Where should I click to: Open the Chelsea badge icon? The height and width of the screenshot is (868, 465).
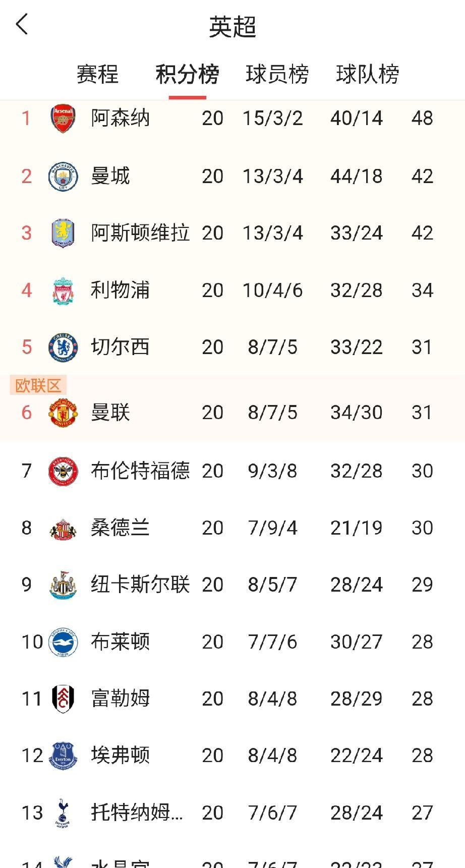63,348
